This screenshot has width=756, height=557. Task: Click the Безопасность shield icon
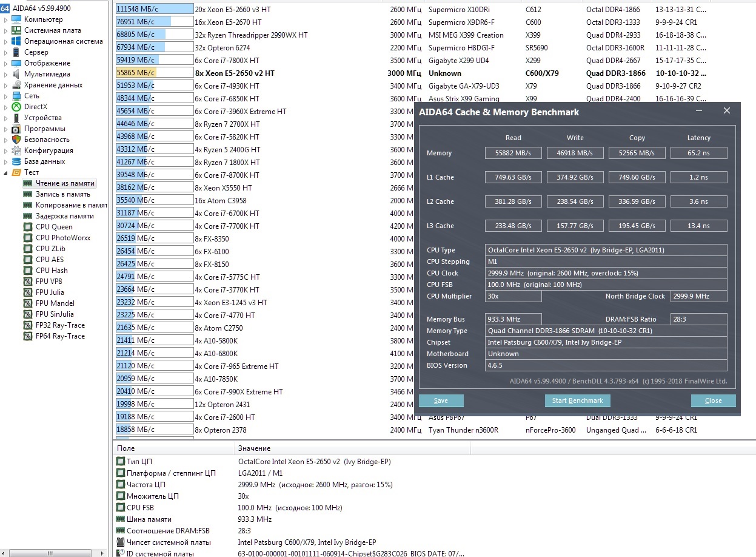(16, 140)
